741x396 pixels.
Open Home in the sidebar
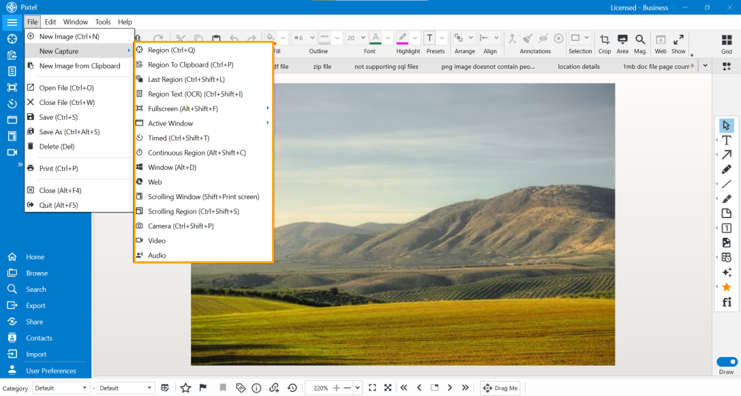coord(35,257)
